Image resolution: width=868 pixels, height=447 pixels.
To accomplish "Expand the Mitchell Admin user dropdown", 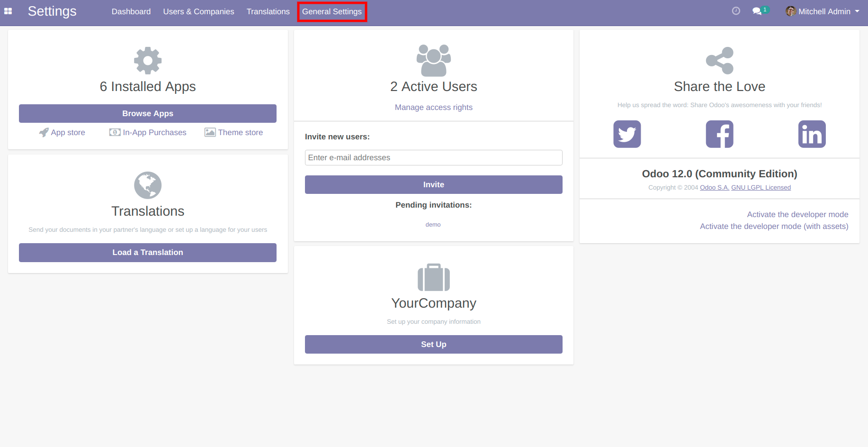I will [823, 11].
